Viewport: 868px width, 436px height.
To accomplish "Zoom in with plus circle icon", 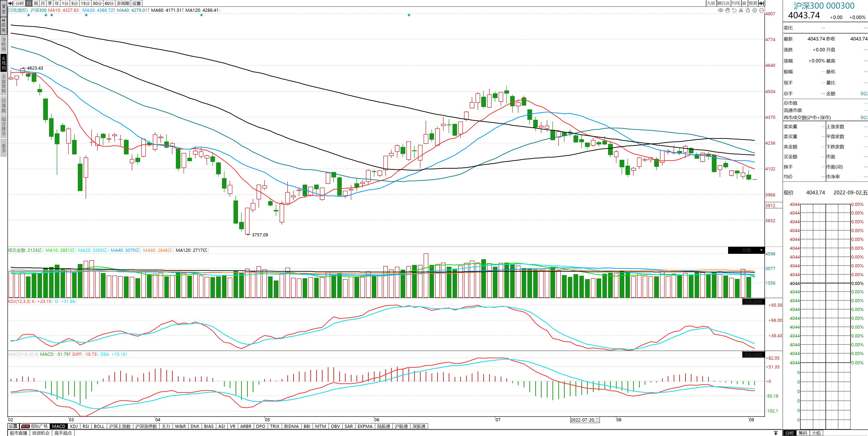I will pyautogui.click(x=755, y=10).
